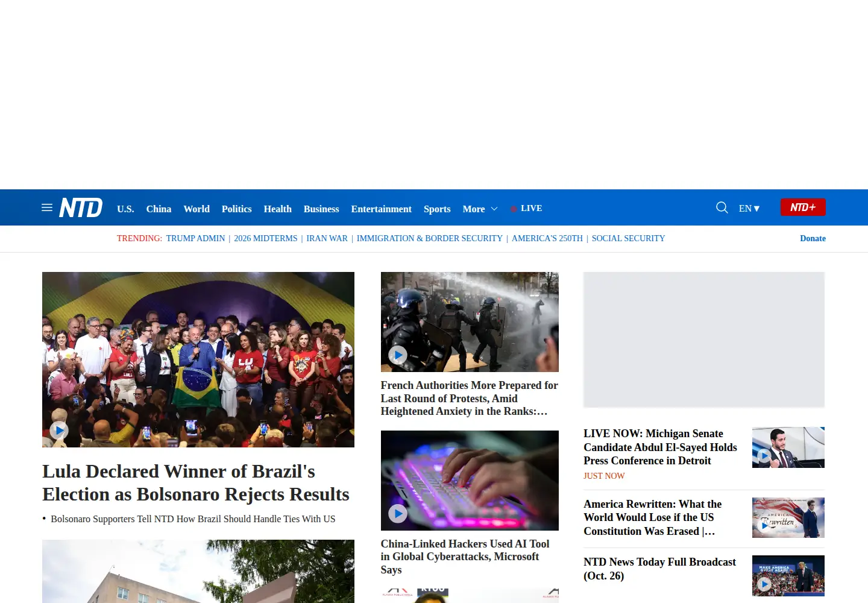The image size is (868, 603).
Task: Open IRAN WAR trending topic
Action: pyautogui.click(x=327, y=238)
